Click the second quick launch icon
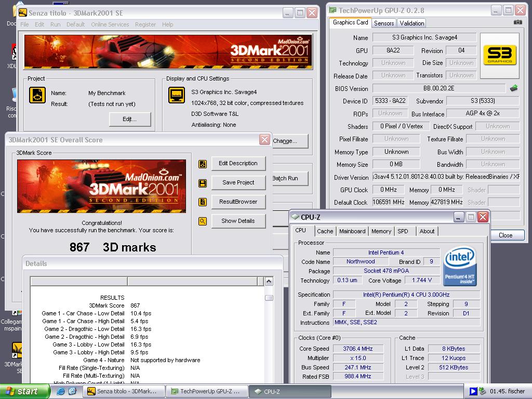 pos(73,391)
